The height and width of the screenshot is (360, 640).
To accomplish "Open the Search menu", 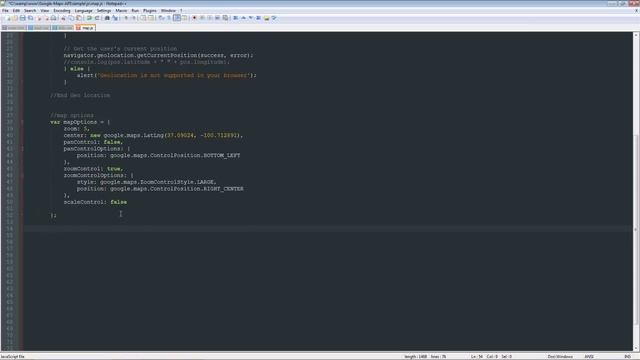I will click(30, 11).
